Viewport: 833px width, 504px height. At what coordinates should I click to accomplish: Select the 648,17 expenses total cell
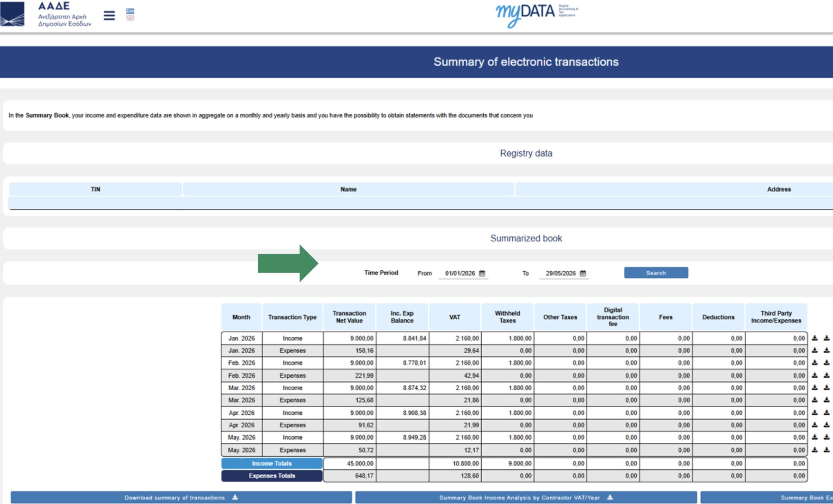350,476
